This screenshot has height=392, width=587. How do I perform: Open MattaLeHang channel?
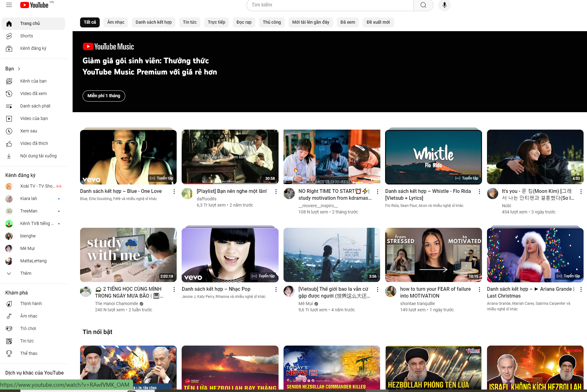click(33, 261)
